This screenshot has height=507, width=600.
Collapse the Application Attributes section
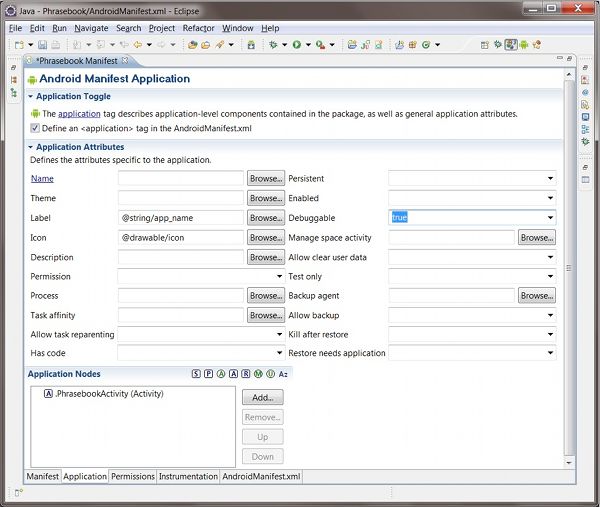30,147
